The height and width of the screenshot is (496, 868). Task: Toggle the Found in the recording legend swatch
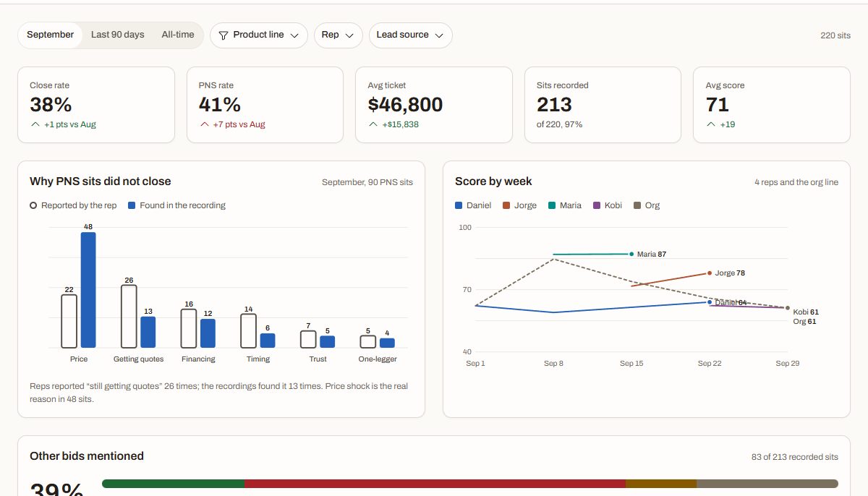click(x=132, y=205)
